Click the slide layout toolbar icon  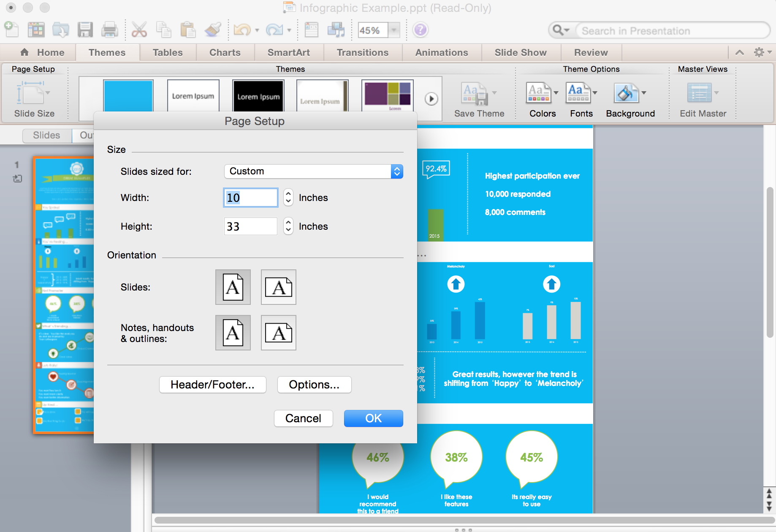pos(312,30)
